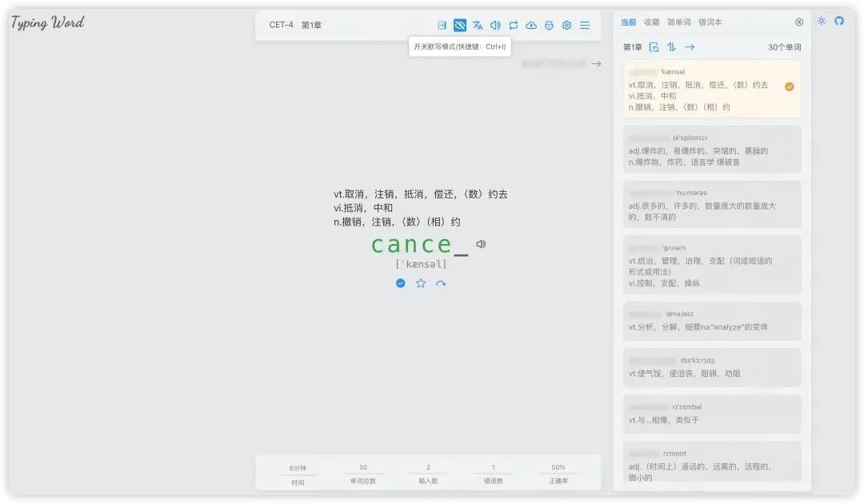Select the word card with 'kænsəl
Image resolution: width=864 pixels, height=504 pixels.
click(712, 89)
